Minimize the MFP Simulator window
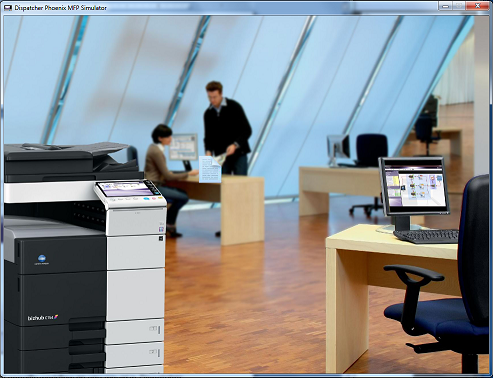 click(x=446, y=6)
